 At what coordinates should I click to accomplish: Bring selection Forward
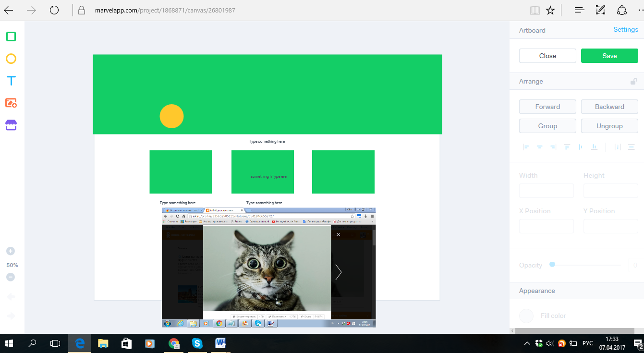(547, 107)
